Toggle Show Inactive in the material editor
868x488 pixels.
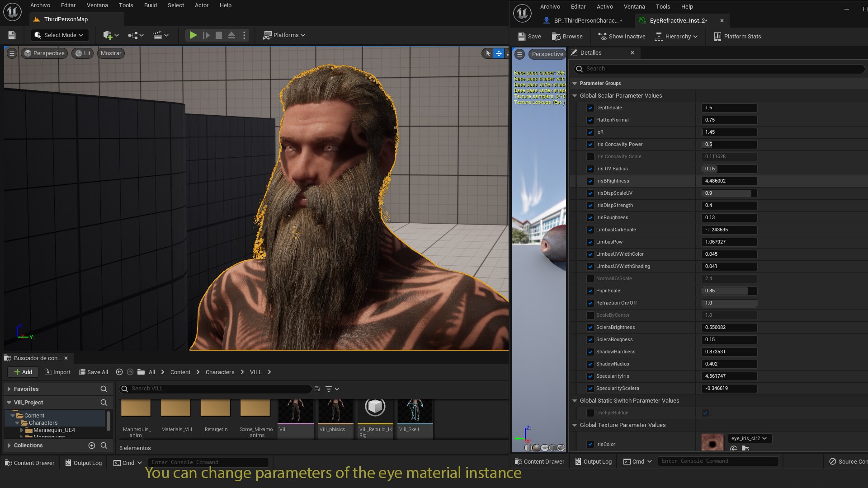(x=621, y=36)
